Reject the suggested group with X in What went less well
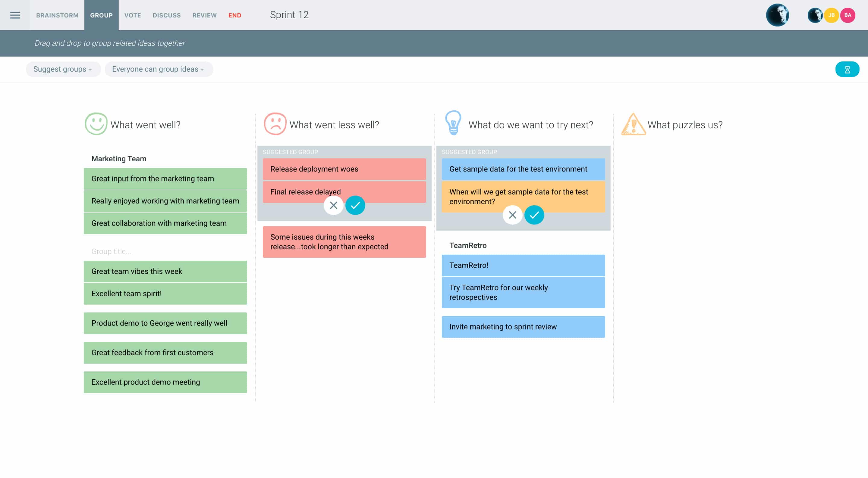868x478 pixels. [x=333, y=205]
